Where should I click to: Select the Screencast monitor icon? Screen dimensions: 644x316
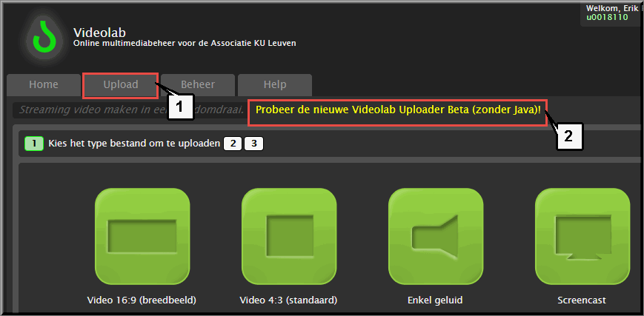(582, 237)
